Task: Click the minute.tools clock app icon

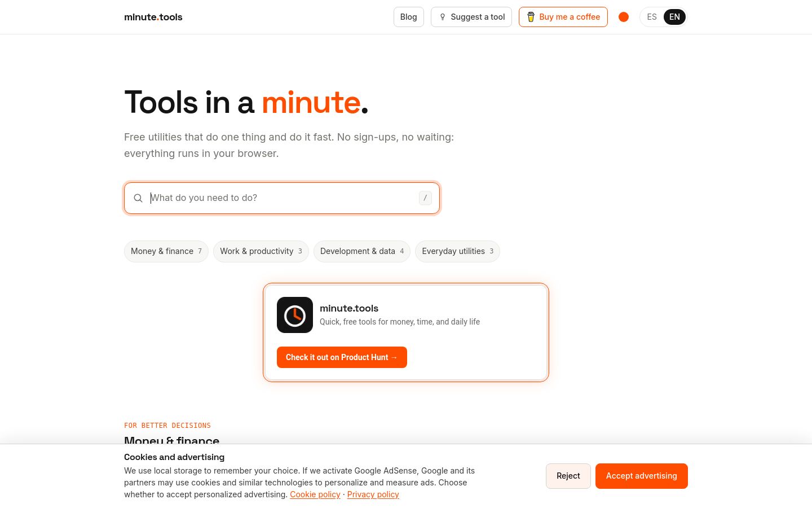Action: [x=295, y=315]
